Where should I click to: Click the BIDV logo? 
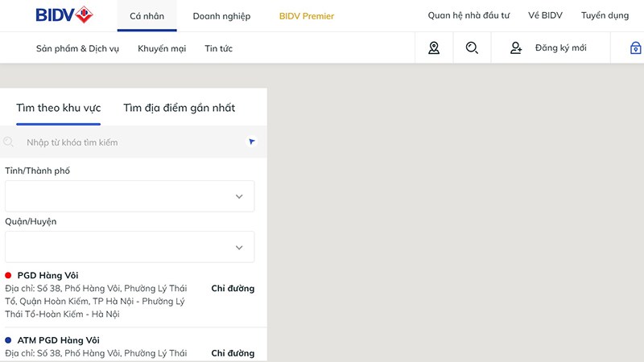point(64,15)
